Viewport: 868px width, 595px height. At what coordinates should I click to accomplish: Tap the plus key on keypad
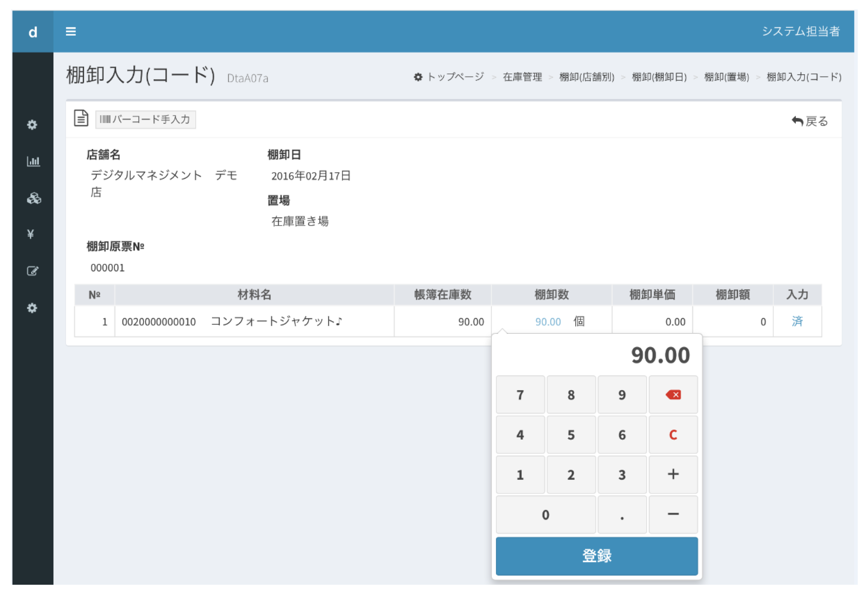pyautogui.click(x=673, y=475)
